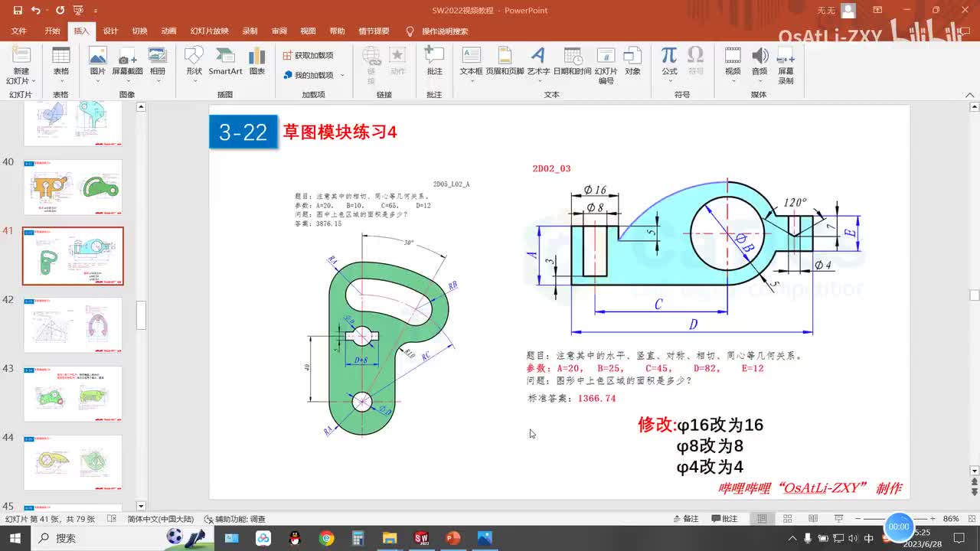Viewport: 980px width, 551px height.
Task: Open SolidWorks 2022 from the taskbar
Action: click(x=421, y=538)
